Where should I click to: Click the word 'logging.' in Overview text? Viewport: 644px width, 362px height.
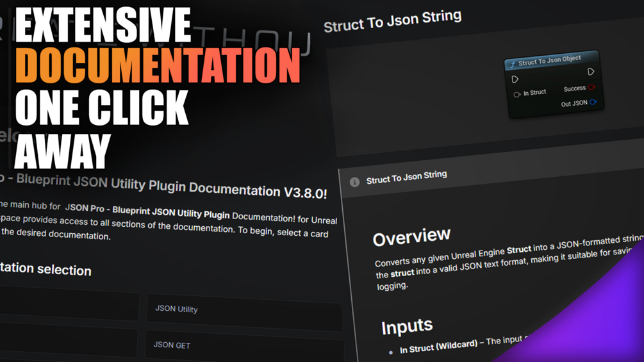[393, 286]
